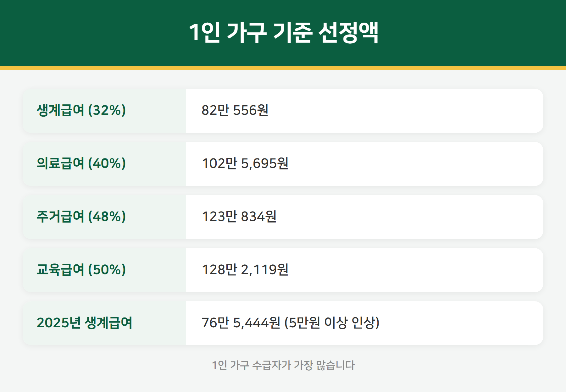
Task: Select the '교육급여 (50%)' label
Action: 81,270
